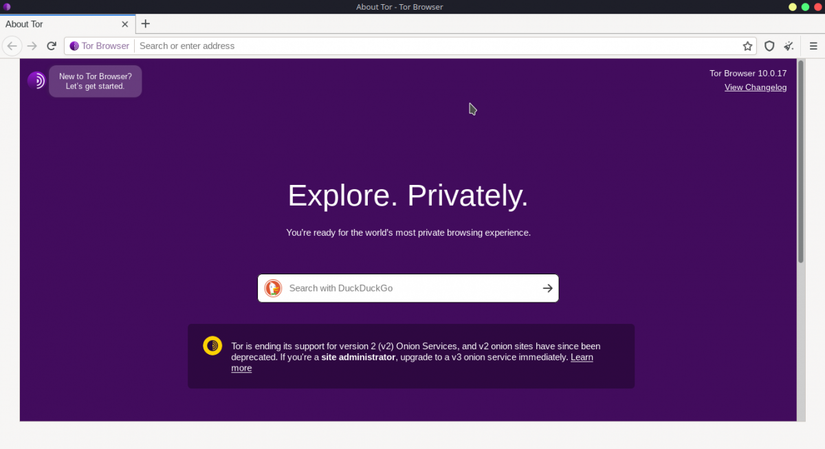Submit search with the arrow button
This screenshot has width=825, height=449.
point(548,288)
